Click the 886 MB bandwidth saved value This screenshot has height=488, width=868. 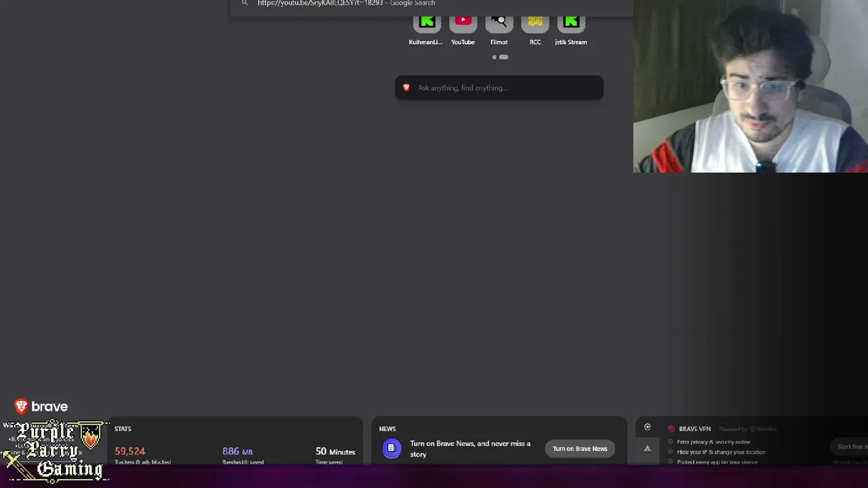237,451
